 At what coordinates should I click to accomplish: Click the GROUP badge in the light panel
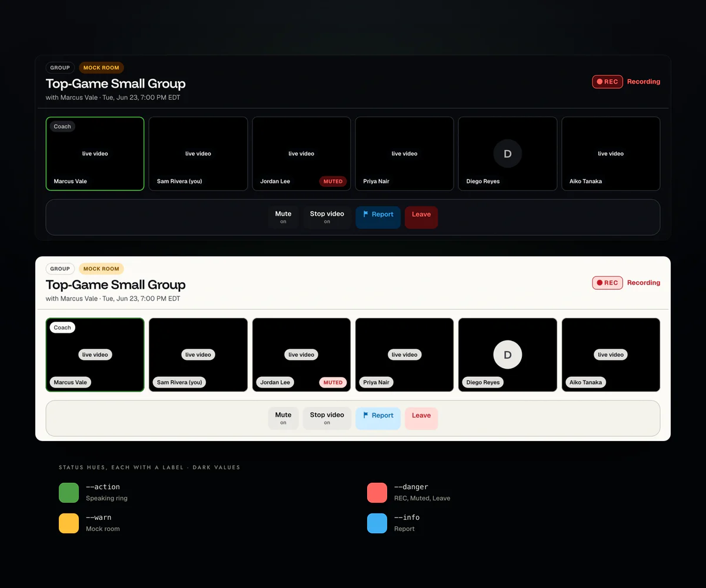coord(60,269)
